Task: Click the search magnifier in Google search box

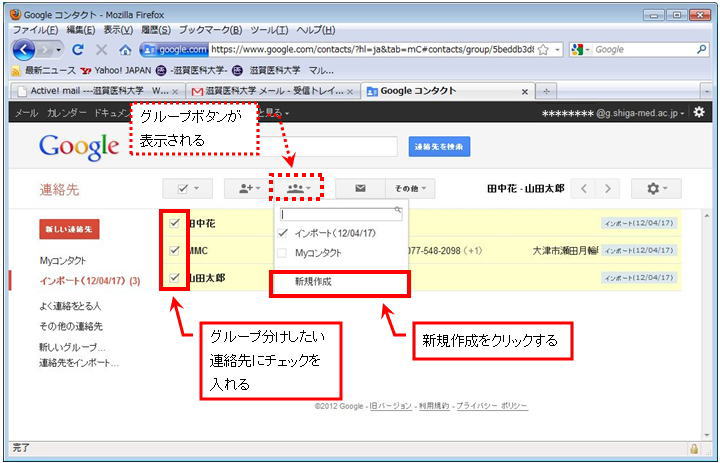Action: (x=702, y=49)
